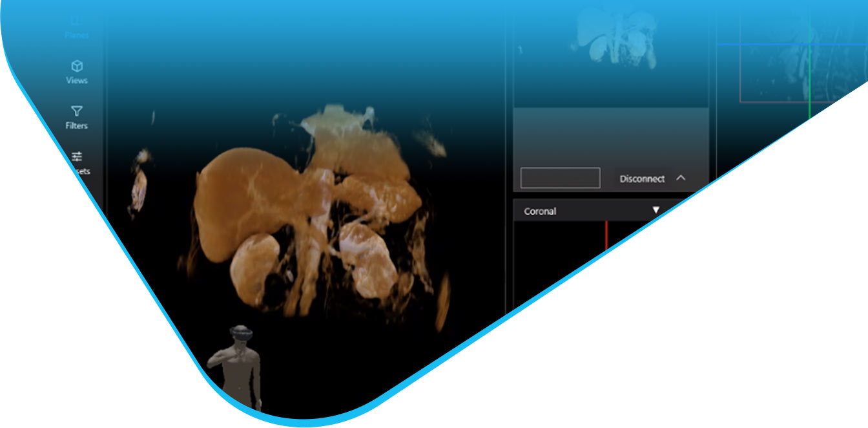The image size is (868, 428).
Task: Click the white triangle arrow beside Coronal
Action: click(x=656, y=211)
